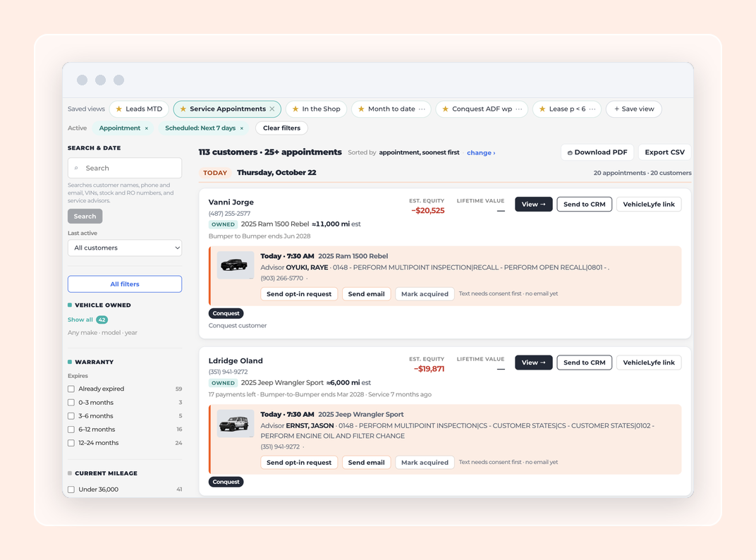Switch to the Leads MTD saved view
Viewport: 756px width, 560px height.
(140, 109)
